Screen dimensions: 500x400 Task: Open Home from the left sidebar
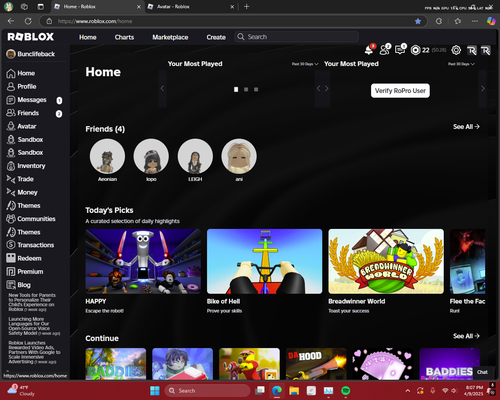(x=21, y=73)
